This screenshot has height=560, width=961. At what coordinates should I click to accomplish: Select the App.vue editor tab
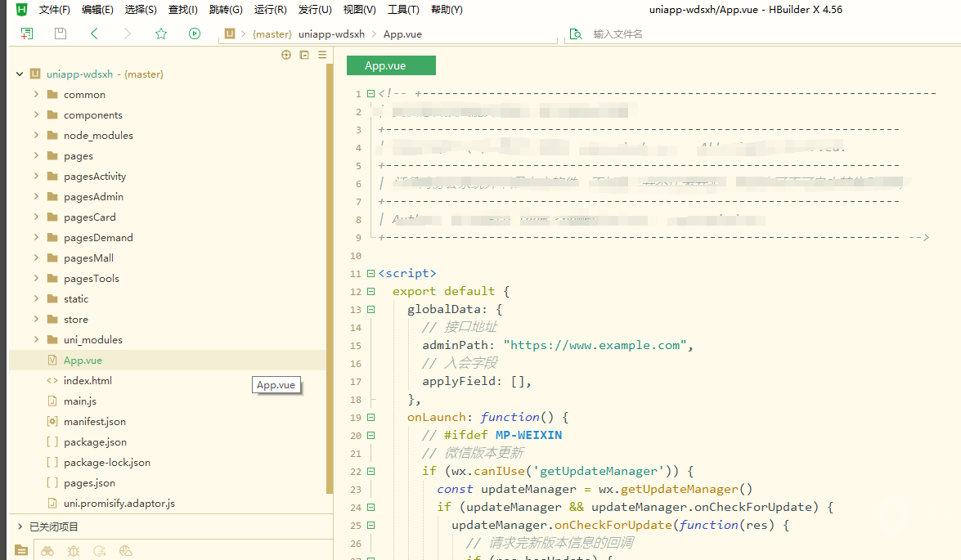click(391, 65)
